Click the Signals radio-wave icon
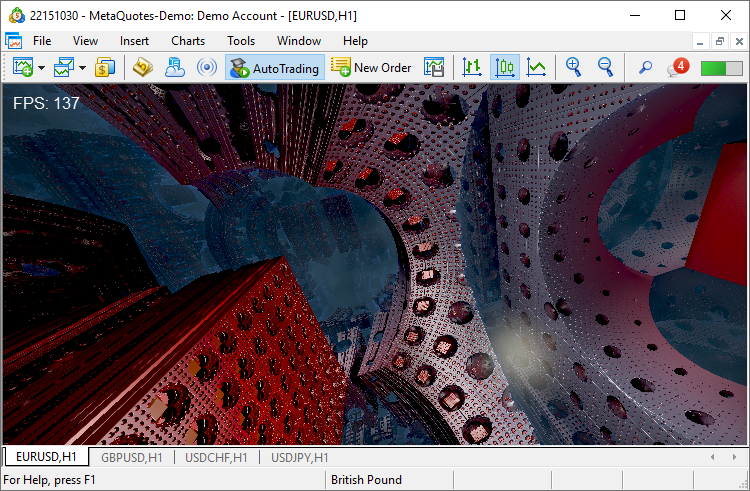This screenshot has width=750, height=491. 207,68
